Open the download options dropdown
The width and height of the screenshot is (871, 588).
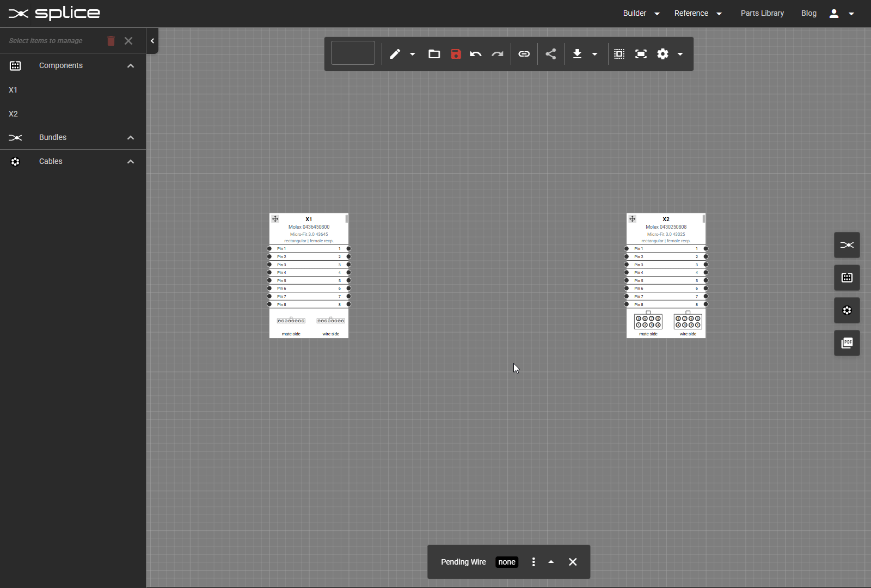point(594,54)
